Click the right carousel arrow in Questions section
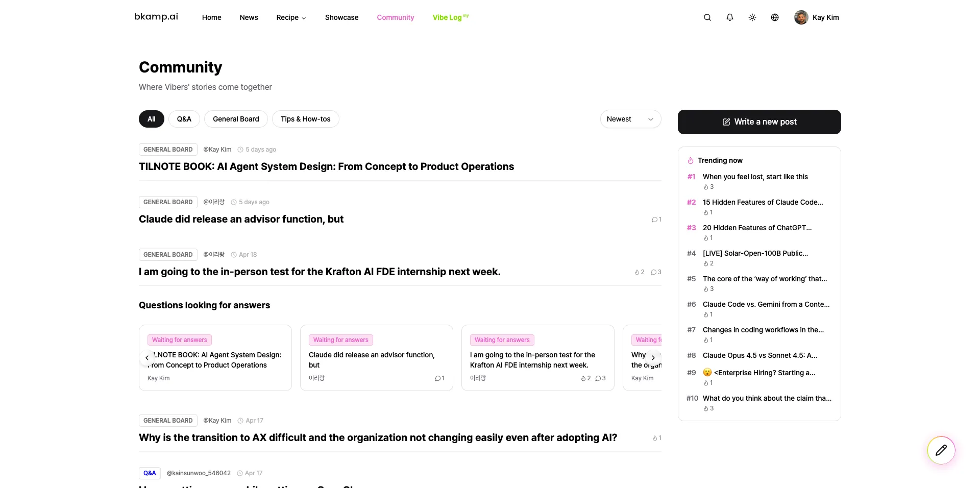 [653, 358]
